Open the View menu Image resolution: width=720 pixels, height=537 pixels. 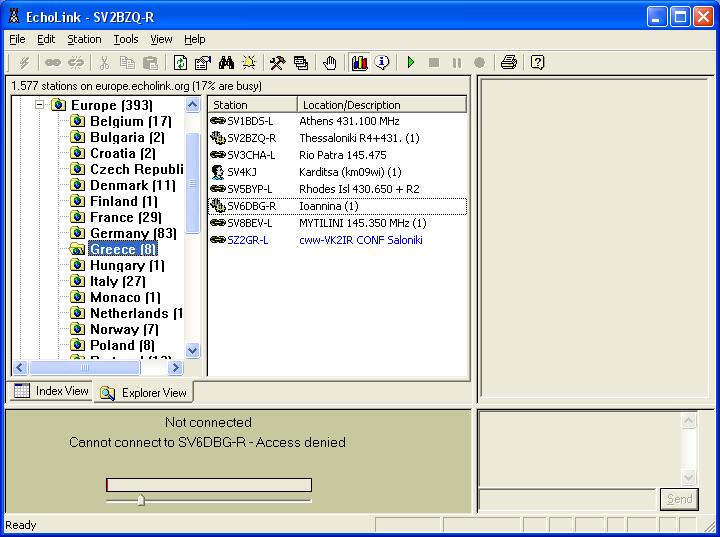(161, 40)
